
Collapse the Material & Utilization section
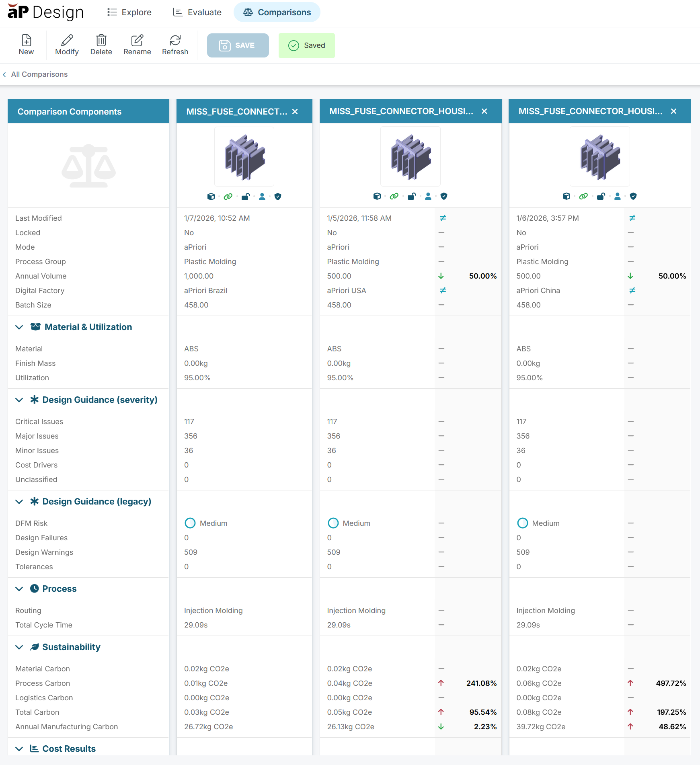(x=19, y=327)
